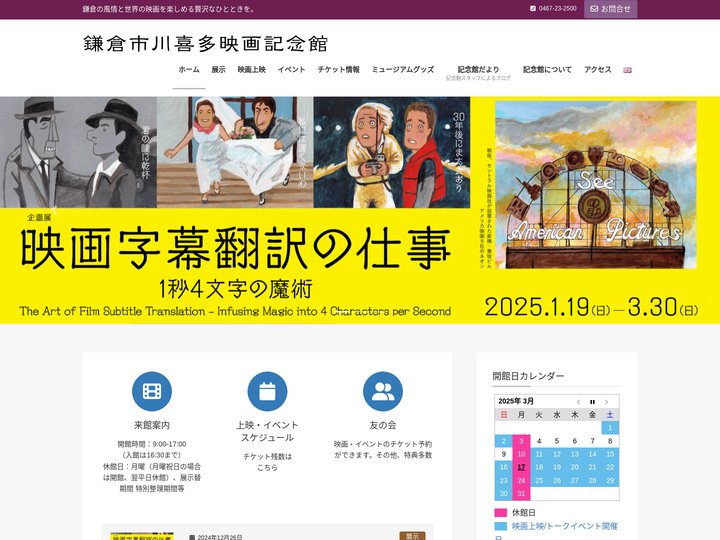
Task: Select March 17 in the calendar
Action: tap(521, 467)
